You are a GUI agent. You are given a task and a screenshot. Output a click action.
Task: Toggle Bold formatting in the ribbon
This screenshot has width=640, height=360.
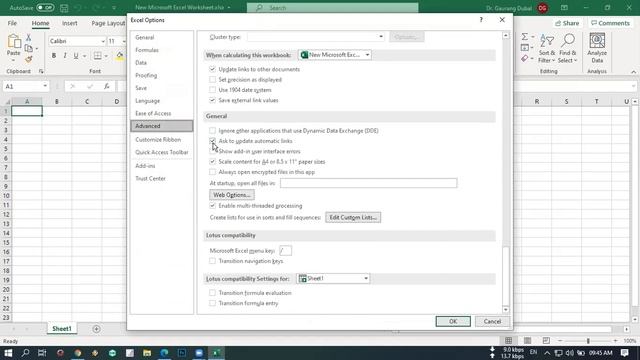point(54,56)
